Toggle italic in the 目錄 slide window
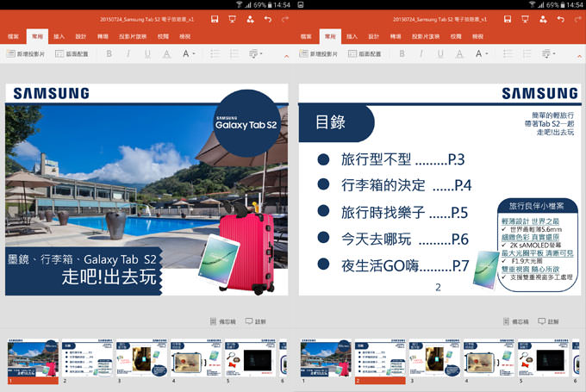The height and width of the screenshot is (392, 586). click(x=421, y=53)
